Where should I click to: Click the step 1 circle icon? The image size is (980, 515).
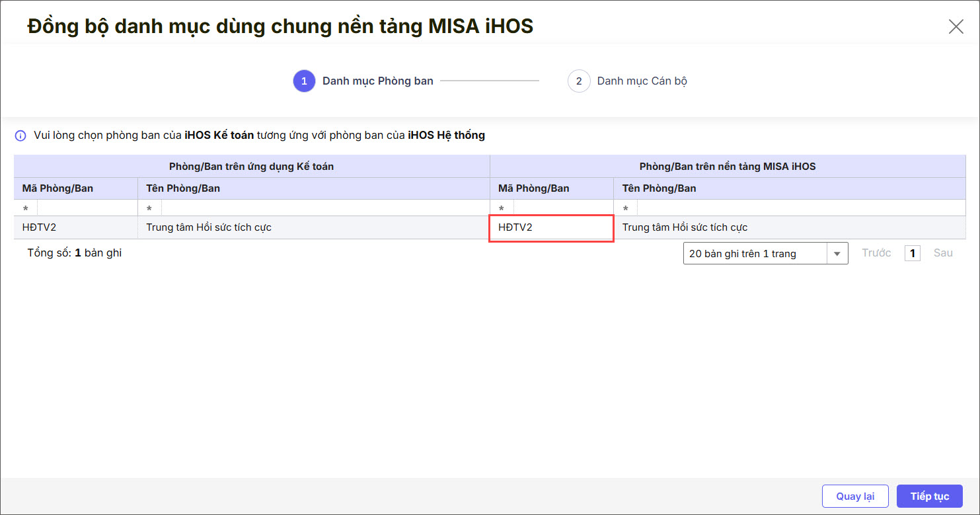pos(304,81)
